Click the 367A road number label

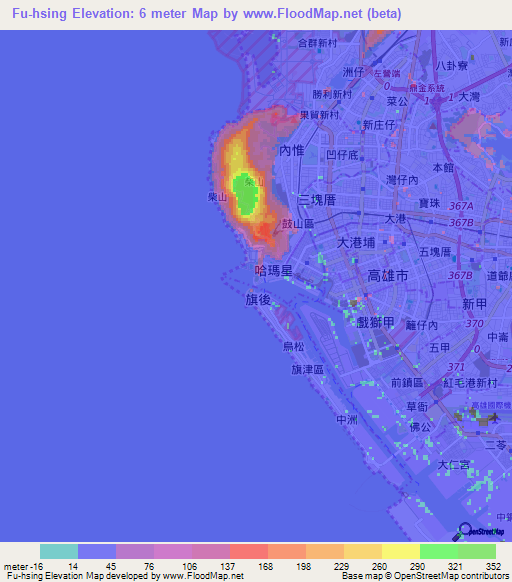pyautogui.click(x=462, y=206)
